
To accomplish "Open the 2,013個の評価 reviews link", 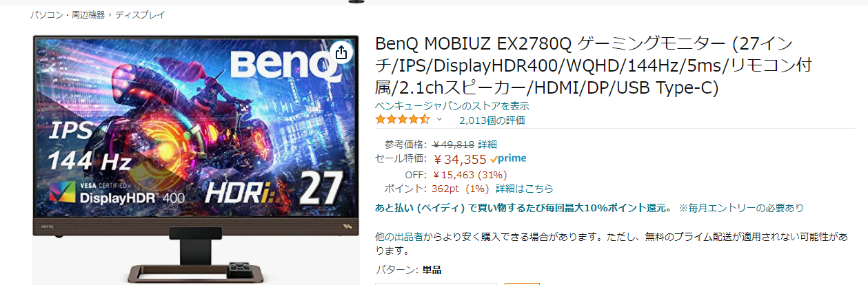I will click(492, 120).
